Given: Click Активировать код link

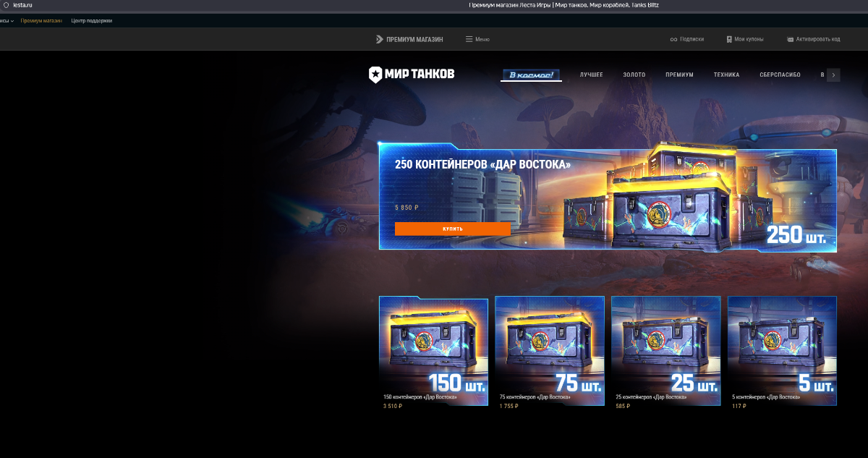Looking at the screenshot, I should [x=813, y=39].
